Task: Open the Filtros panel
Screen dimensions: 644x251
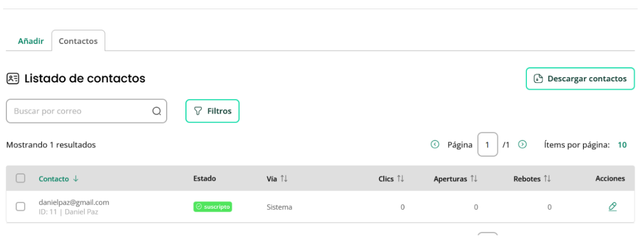Action: (212, 111)
